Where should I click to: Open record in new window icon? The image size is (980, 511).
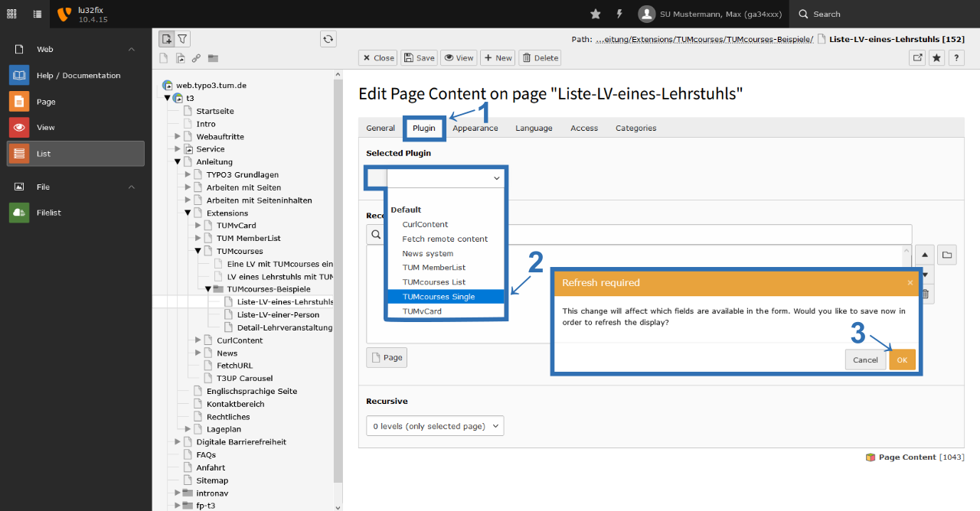(917, 57)
